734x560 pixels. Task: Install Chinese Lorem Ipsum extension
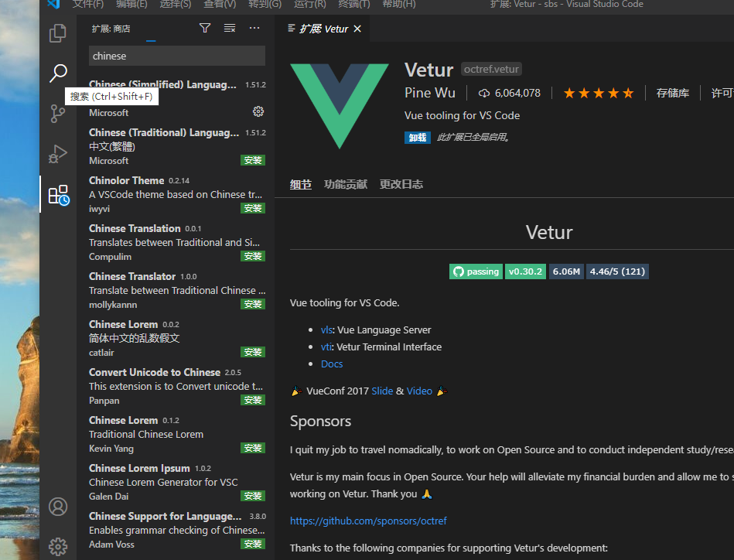[253, 495]
